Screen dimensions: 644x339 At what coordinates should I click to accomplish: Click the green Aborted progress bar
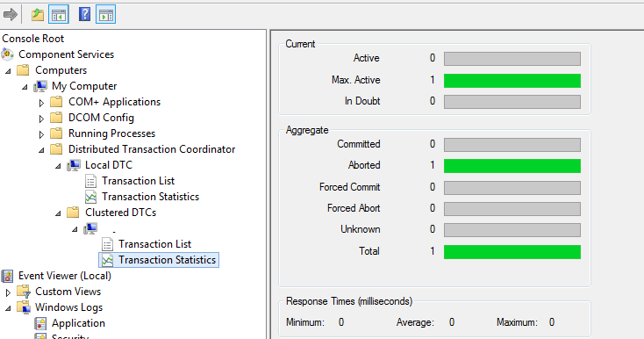pyautogui.click(x=512, y=166)
